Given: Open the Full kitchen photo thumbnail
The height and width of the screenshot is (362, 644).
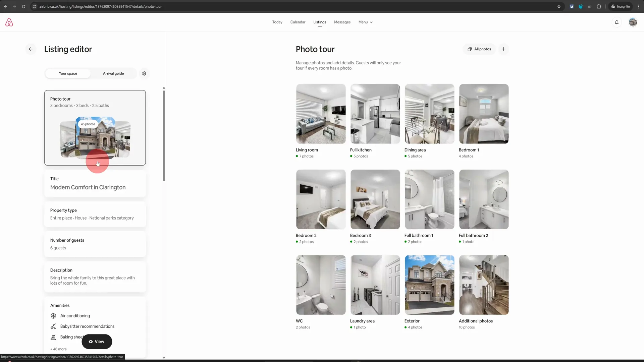Looking at the screenshot, I should coord(375,114).
